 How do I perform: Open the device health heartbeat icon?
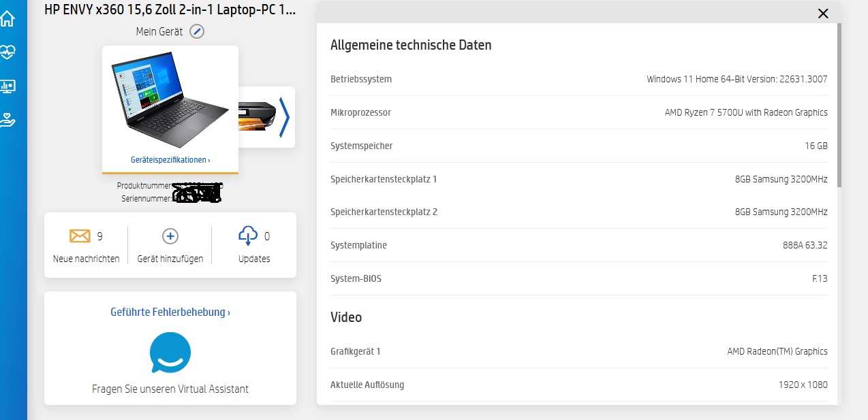7,52
